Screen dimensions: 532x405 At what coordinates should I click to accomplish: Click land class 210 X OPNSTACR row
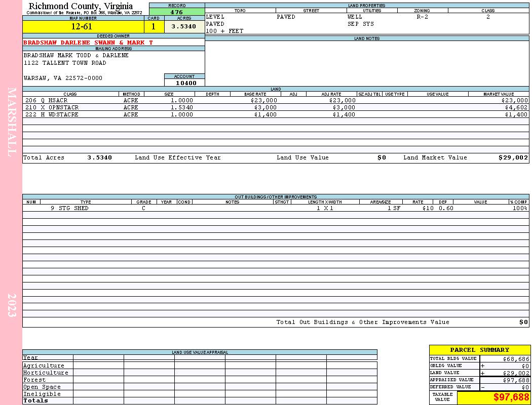pyautogui.click(x=276, y=107)
